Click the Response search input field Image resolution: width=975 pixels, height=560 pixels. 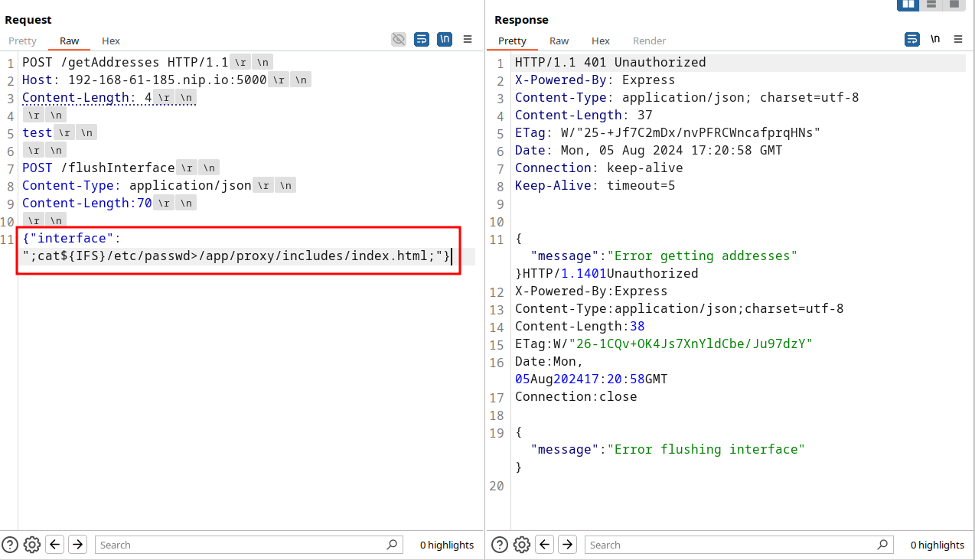click(x=739, y=545)
